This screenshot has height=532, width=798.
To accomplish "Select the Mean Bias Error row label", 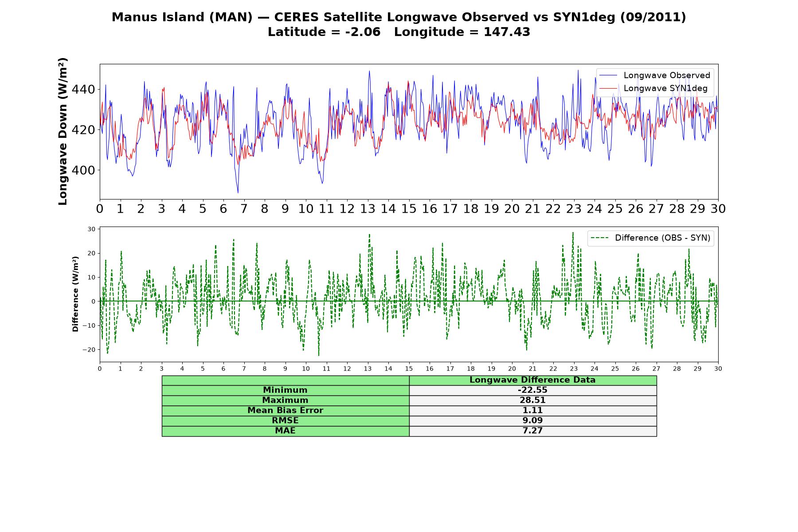I will (x=286, y=411).
